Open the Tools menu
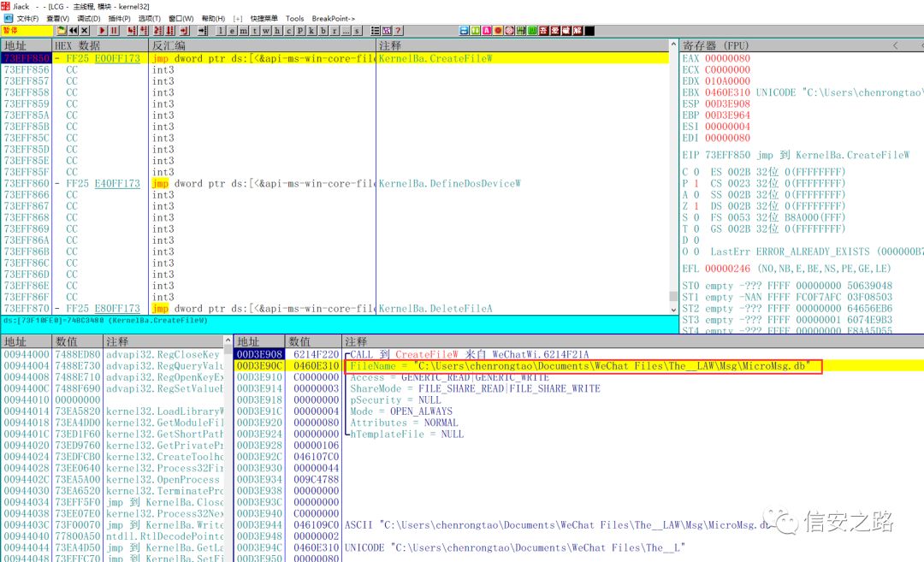Screen dimensions: 924x562 coord(294,18)
